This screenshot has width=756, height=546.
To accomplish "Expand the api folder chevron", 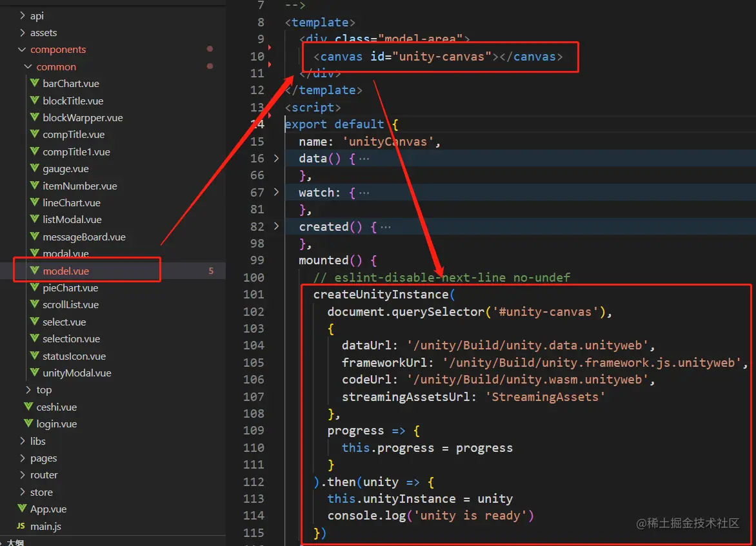I will tap(22, 15).
